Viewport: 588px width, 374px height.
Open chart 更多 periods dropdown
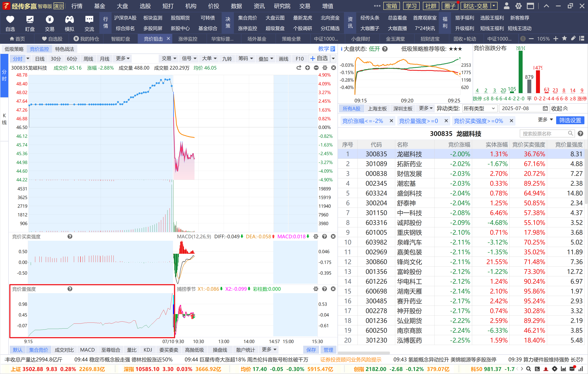[122, 58]
